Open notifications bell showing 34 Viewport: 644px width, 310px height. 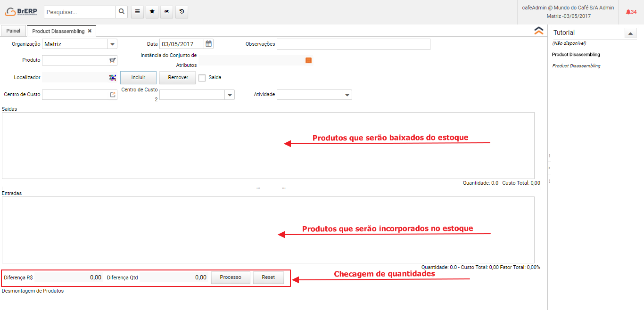pos(631,12)
